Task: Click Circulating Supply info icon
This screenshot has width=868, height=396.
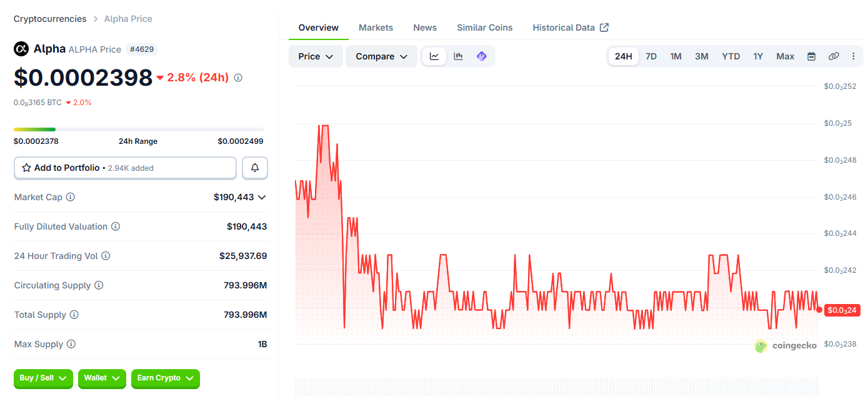Action: coord(99,285)
